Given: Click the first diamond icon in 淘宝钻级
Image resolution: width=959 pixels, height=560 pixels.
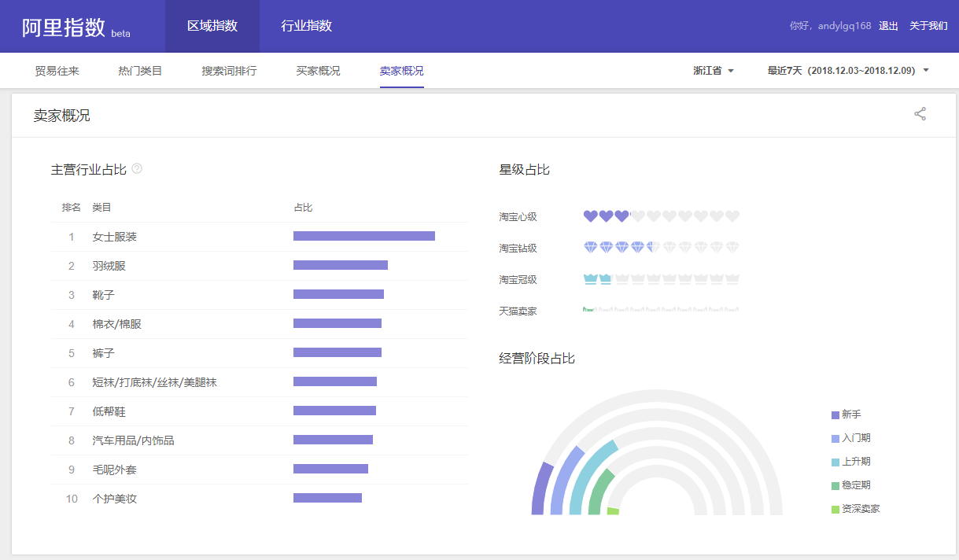Looking at the screenshot, I should click(x=590, y=248).
